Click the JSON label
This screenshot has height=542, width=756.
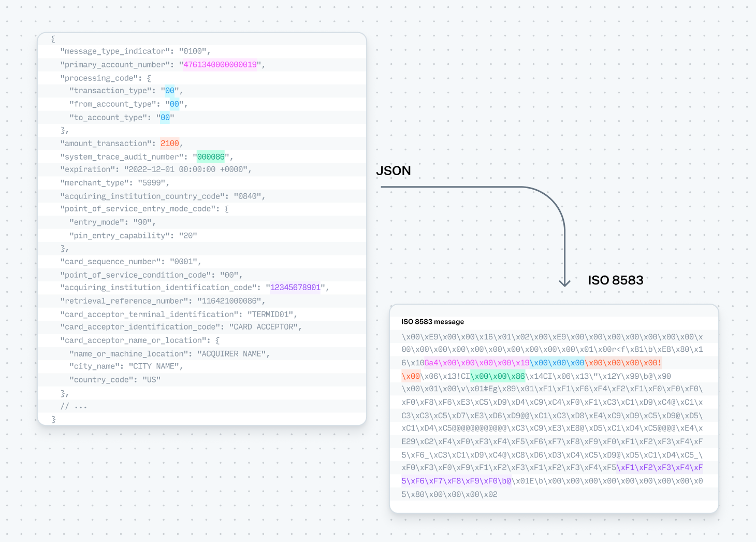point(393,171)
